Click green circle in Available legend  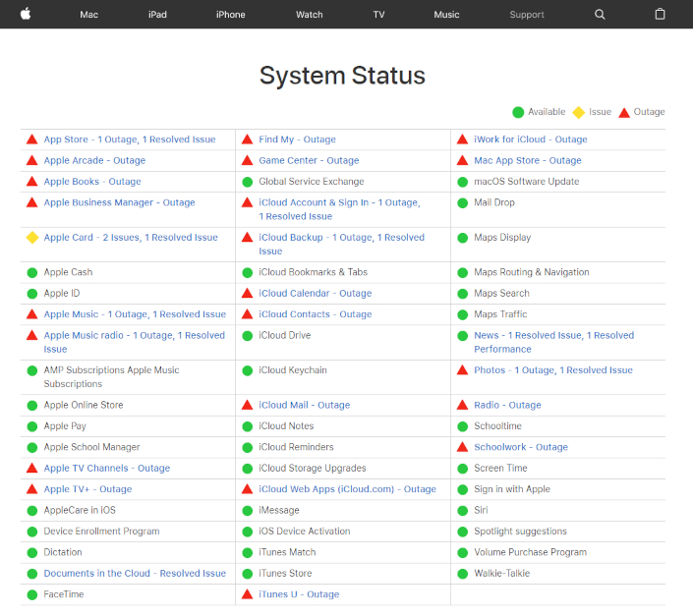[x=518, y=112]
